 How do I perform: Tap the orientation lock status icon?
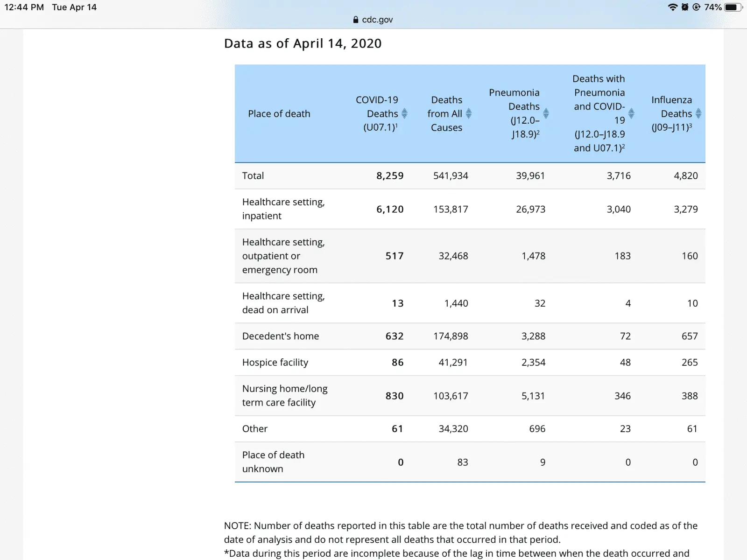tap(696, 7)
